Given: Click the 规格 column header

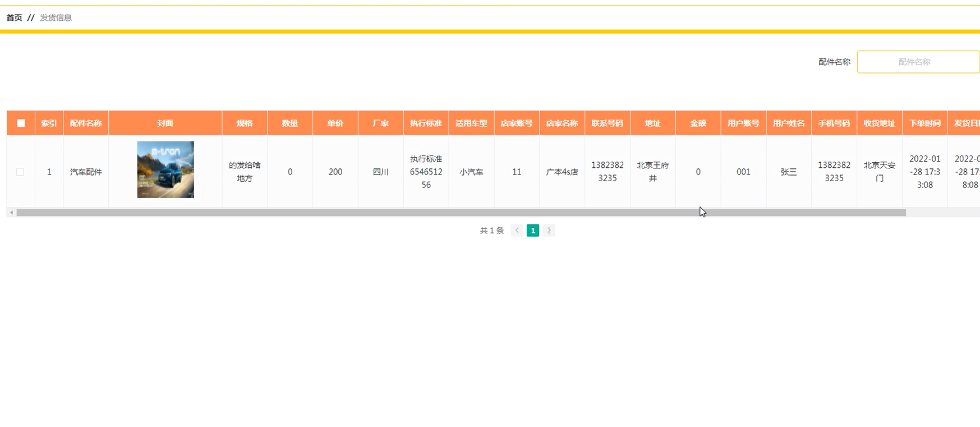Looking at the screenshot, I should click(245, 123).
